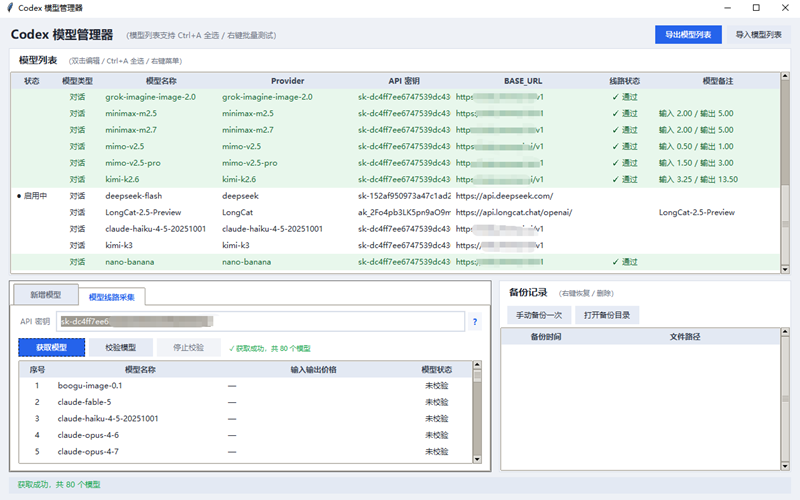Select the deepseek-flash model row
Image resolution: width=800 pixels, height=500 pixels.
(395, 196)
